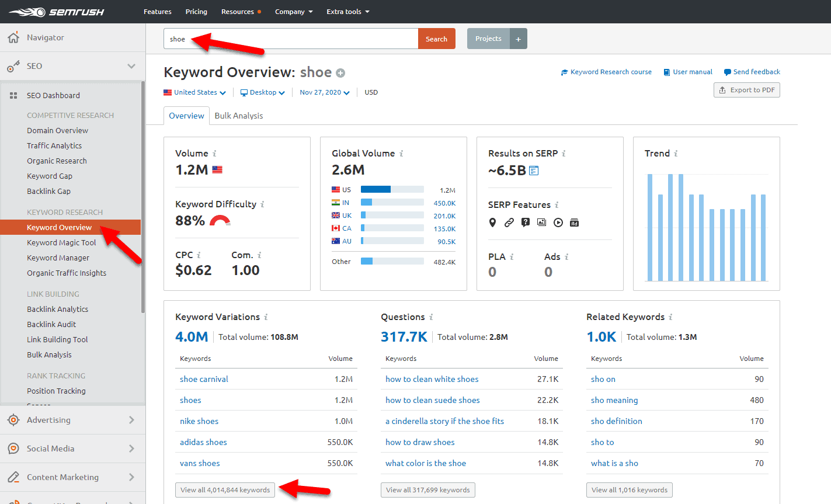Click the SEO Dashboard grid icon

[x=13, y=95]
